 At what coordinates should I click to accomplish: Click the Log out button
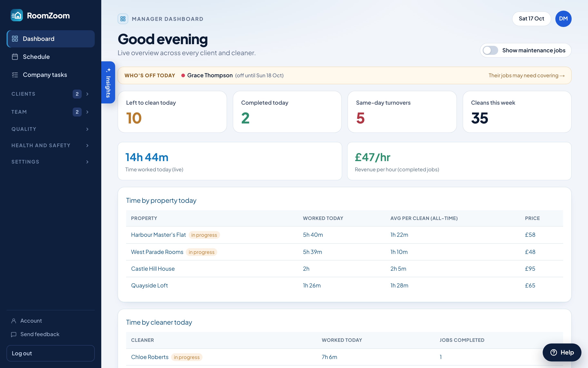pyautogui.click(x=51, y=353)
